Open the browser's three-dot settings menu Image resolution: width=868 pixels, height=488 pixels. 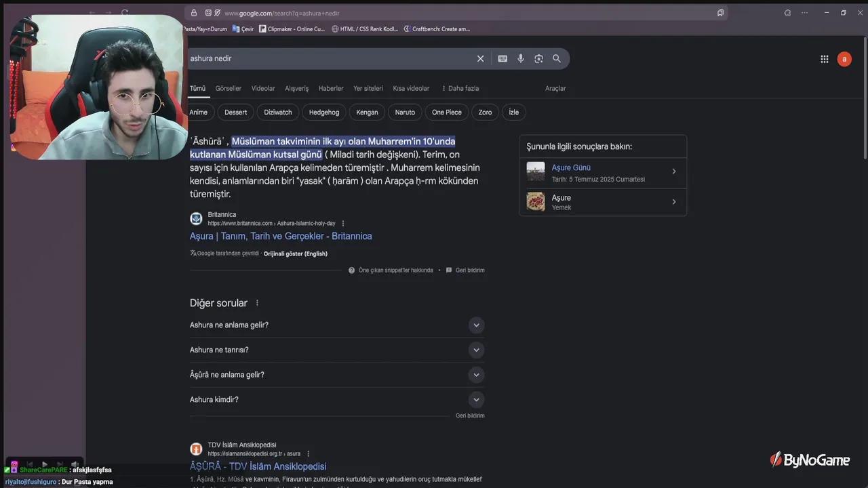[x=805, y=13]
